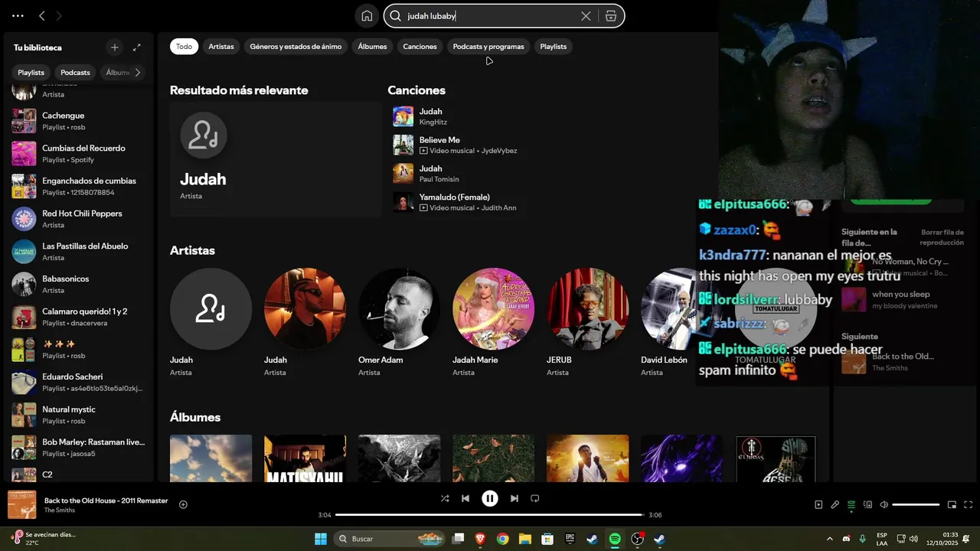Open Babasonicos artist in library

(79, 284)
